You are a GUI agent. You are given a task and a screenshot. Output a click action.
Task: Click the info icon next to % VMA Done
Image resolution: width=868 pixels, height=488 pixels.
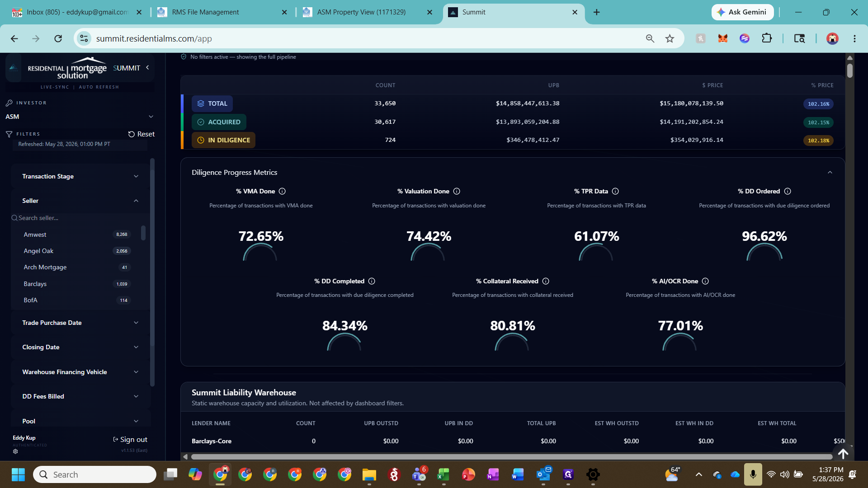[x=282, y=191]
